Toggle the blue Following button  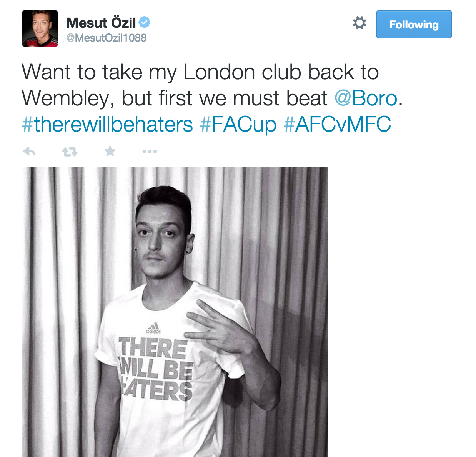click(414, 24)
